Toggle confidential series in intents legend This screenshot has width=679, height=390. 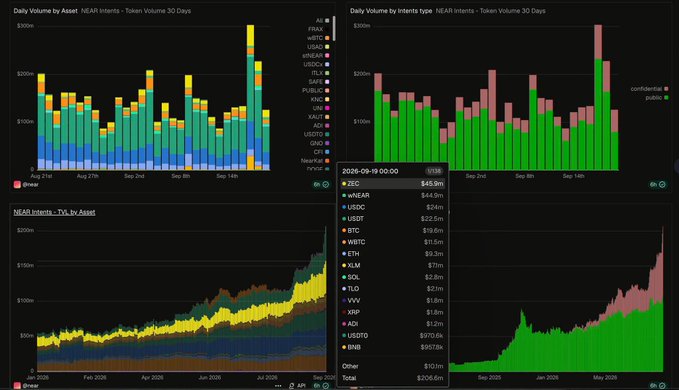pyautogui.click(x=649, y=89)
